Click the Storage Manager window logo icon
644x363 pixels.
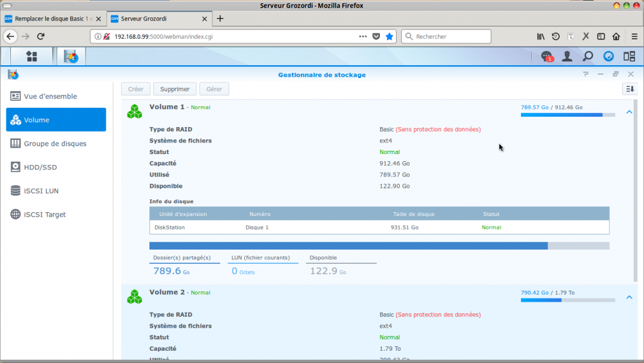tap(13, 74)
